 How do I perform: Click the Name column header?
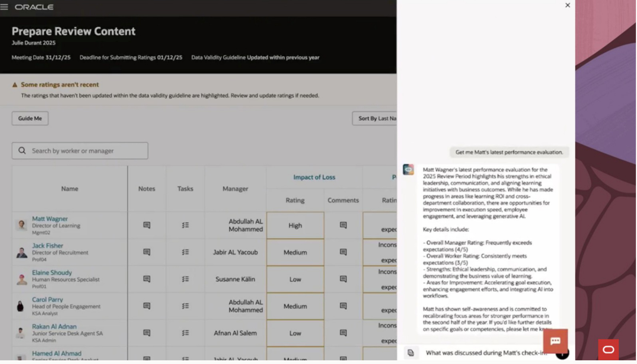pos(69,188)
